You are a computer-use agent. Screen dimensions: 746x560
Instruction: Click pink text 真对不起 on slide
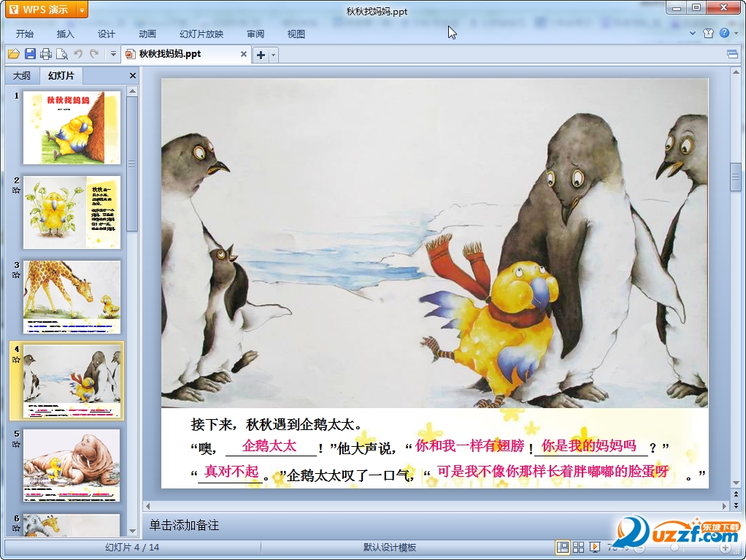tap(231, 472)
